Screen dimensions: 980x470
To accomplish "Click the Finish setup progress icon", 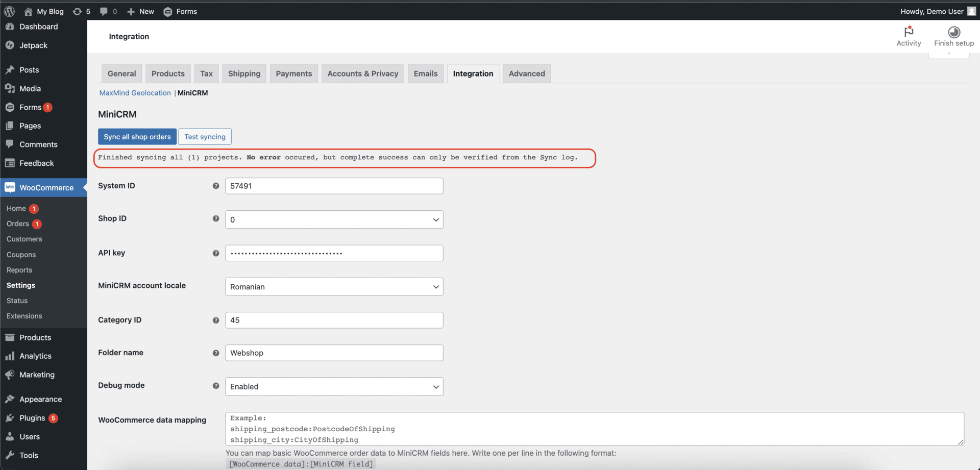I will coord(954,32).
